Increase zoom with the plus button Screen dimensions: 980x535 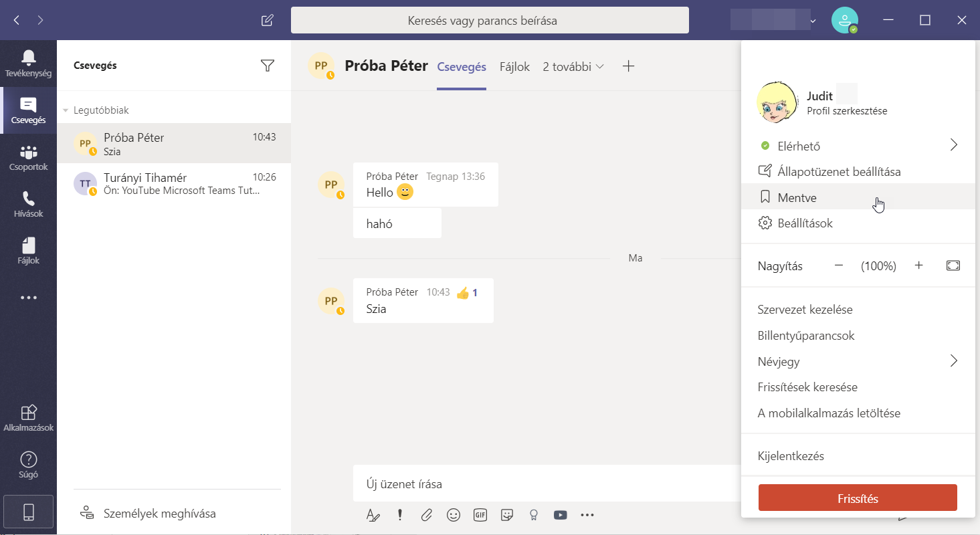tap(918, 265)
